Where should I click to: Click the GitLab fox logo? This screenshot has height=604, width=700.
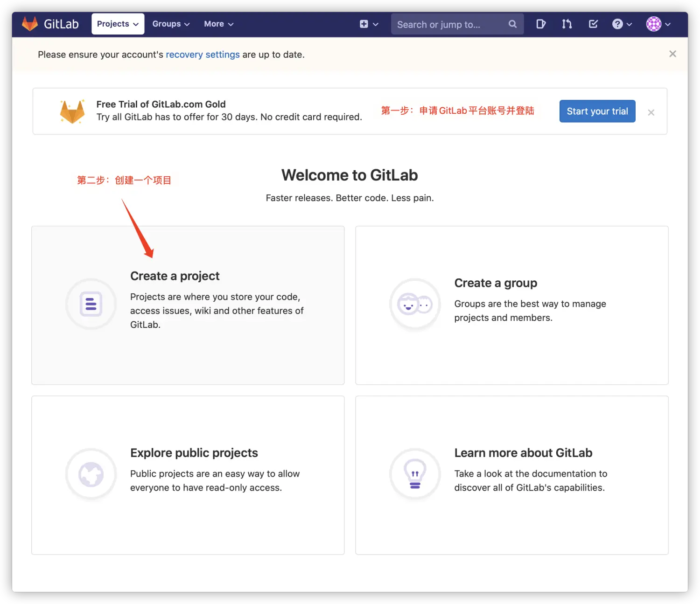pos(30,24)
